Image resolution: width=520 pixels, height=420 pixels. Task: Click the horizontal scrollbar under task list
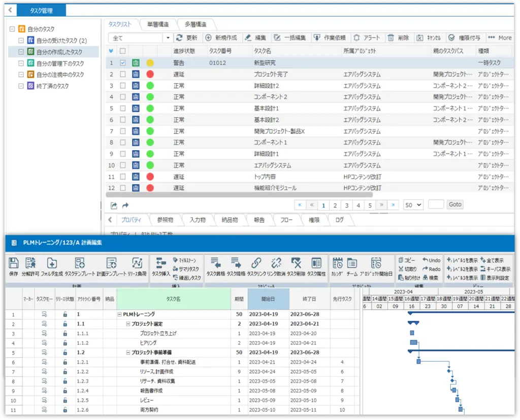click(x=239, y=194)
